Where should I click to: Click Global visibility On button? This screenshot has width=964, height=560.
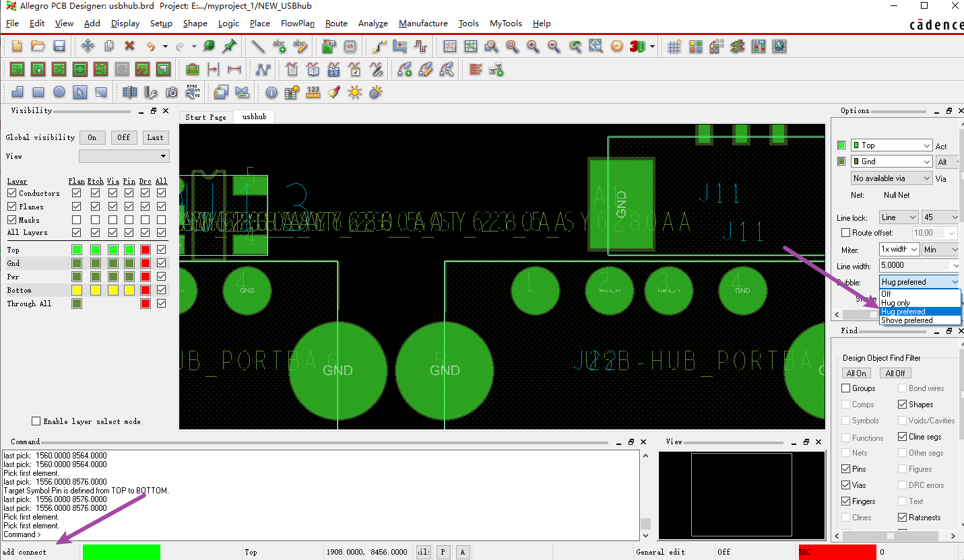92,137
